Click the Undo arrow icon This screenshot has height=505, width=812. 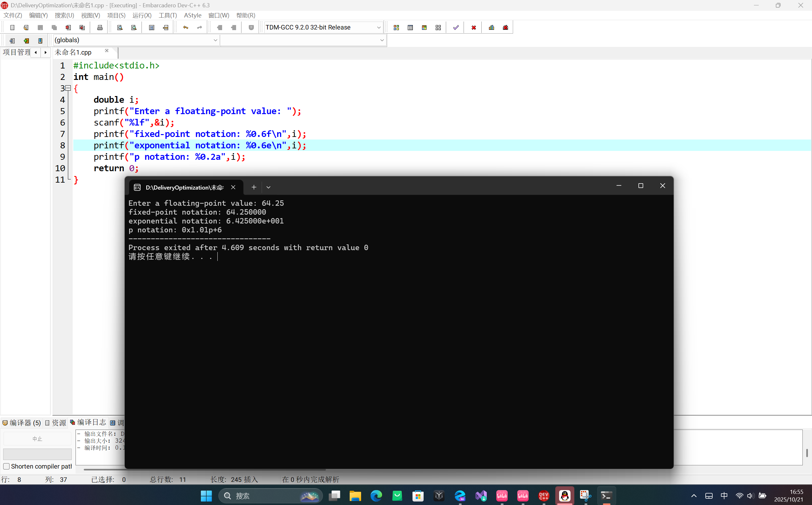pos(186,28)
